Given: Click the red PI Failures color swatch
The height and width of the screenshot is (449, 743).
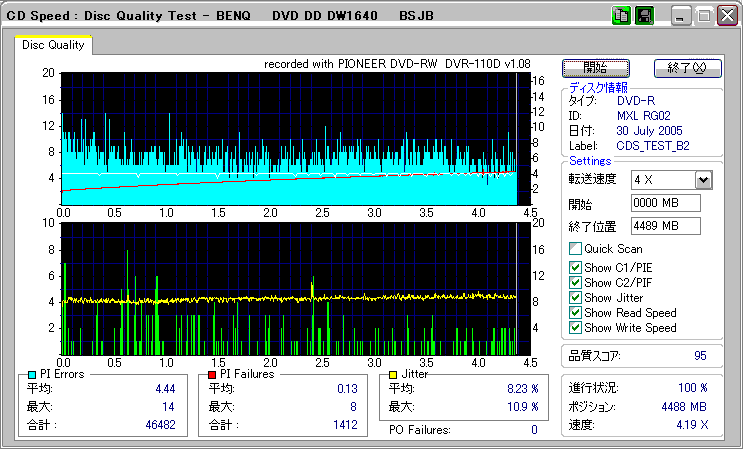Looking at the screenshot, I should point(212,374).
